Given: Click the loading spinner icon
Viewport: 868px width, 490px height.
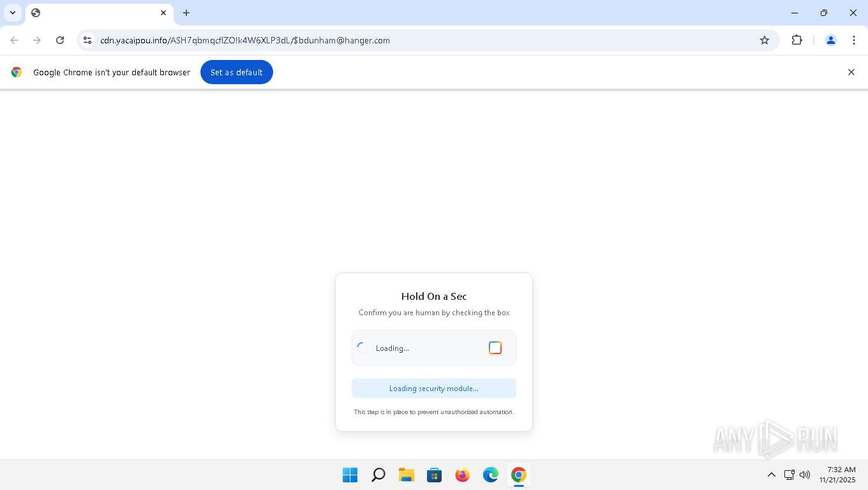Looking at the screenshot, I should tap(362, 348).
